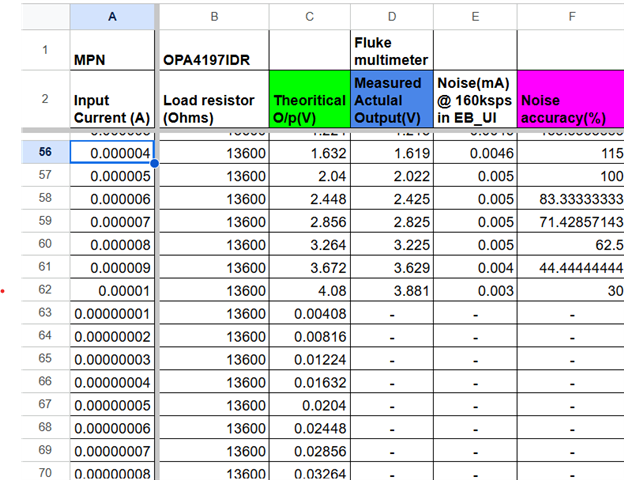The height and width of the screenshot is (480, 624).
Task: Click magenta Noise accuracy(%) header cell
Action: 571,99
